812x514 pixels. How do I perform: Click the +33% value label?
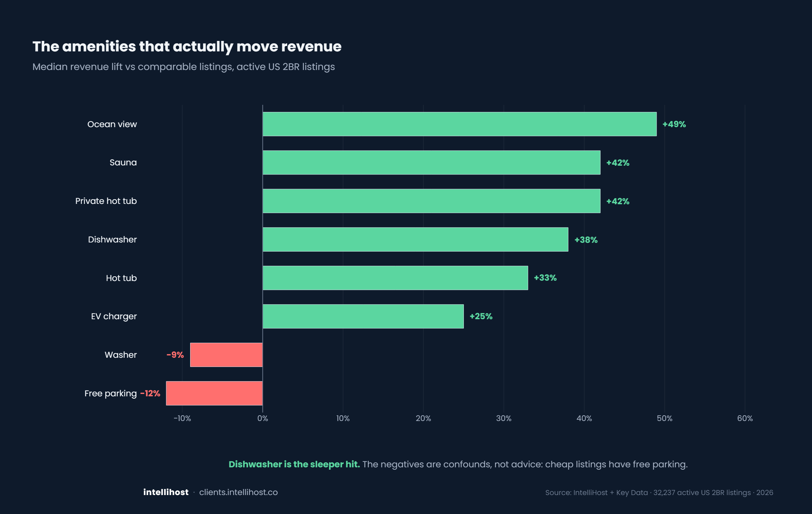coord(545,278)
